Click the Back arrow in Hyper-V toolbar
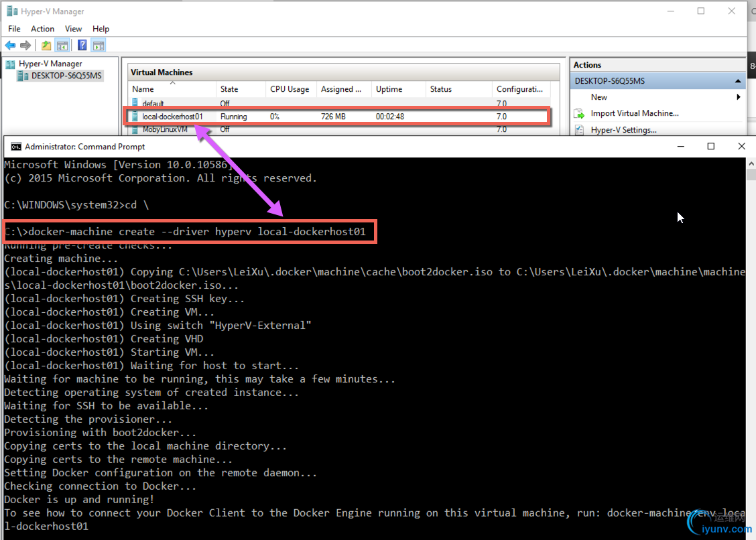 click(10, 46)
